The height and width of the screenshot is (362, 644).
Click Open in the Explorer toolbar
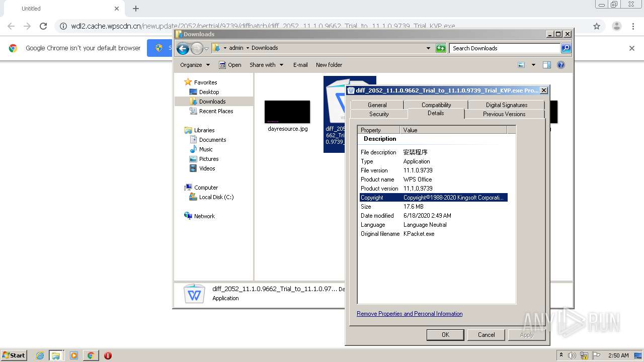point(230,65)
